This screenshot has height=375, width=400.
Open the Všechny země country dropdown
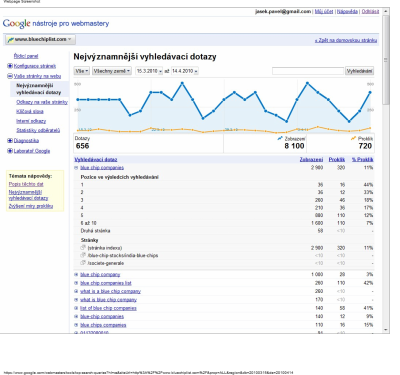[x=112, y=71]
